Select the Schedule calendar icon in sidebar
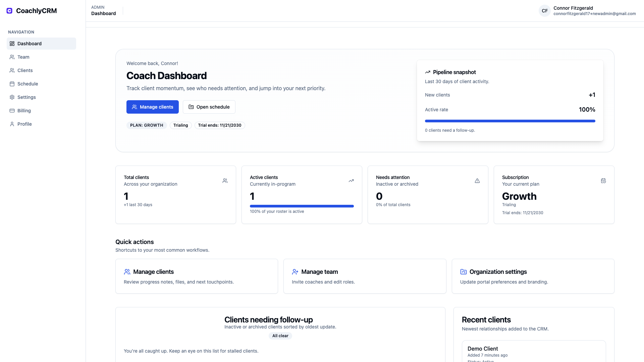 pyautogui.click(x=12, y=83)
